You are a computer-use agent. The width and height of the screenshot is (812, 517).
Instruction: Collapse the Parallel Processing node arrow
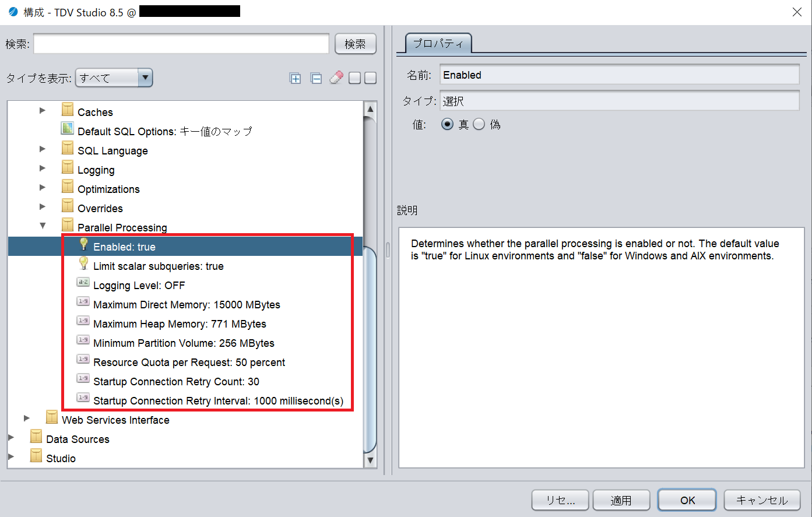(42, 226)
